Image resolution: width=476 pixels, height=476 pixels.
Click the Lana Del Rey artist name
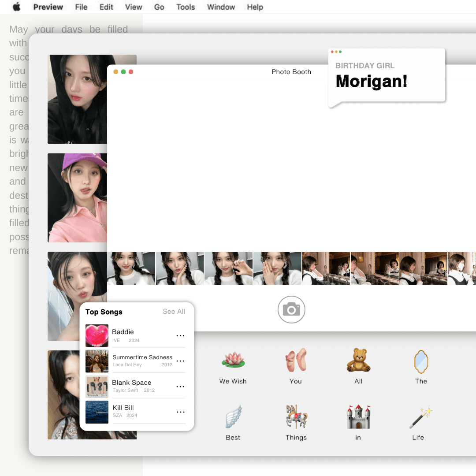[127, 364]
